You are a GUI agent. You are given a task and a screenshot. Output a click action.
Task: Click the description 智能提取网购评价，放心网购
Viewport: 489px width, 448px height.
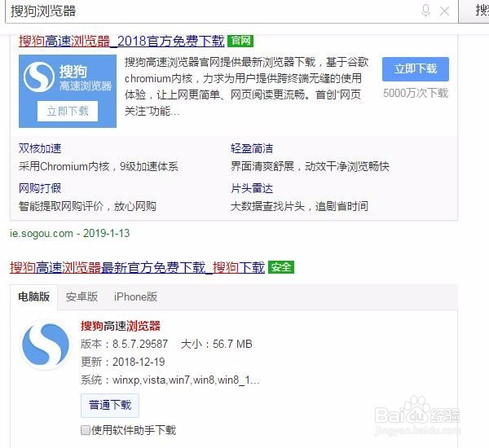[x=87, y=206]
